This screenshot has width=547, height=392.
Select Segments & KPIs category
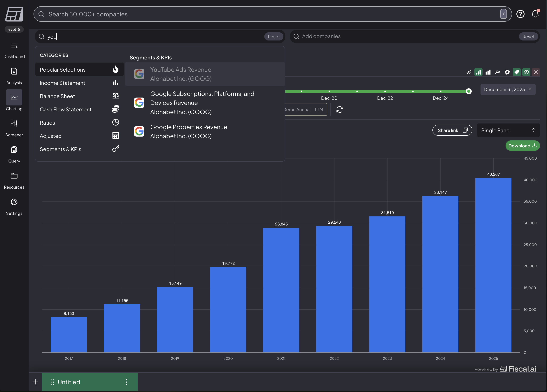(79, 149)
